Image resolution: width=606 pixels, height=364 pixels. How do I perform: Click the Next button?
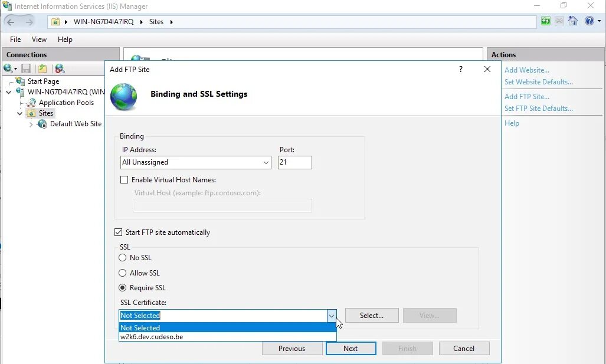pos(351,349)
